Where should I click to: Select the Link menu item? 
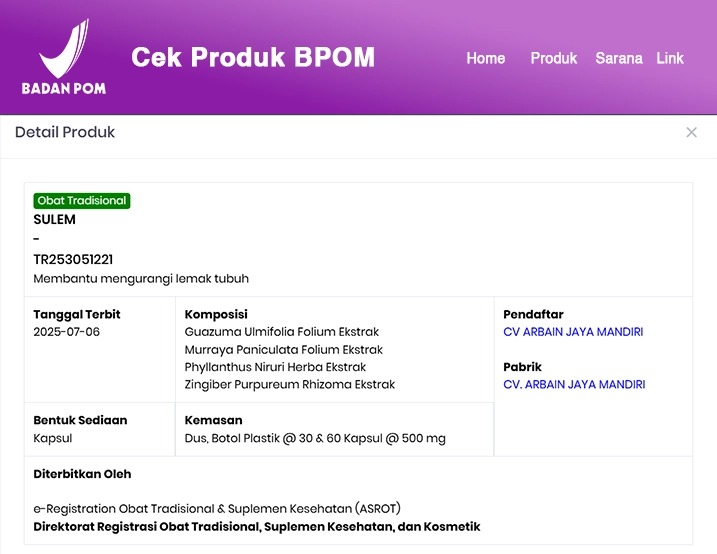click(x=670, y=58)
